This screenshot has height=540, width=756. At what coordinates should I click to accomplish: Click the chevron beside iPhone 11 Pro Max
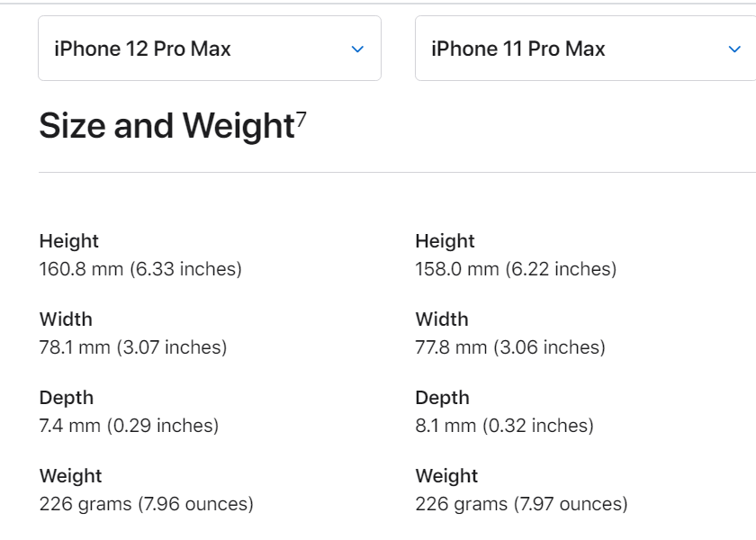(734, 49)
